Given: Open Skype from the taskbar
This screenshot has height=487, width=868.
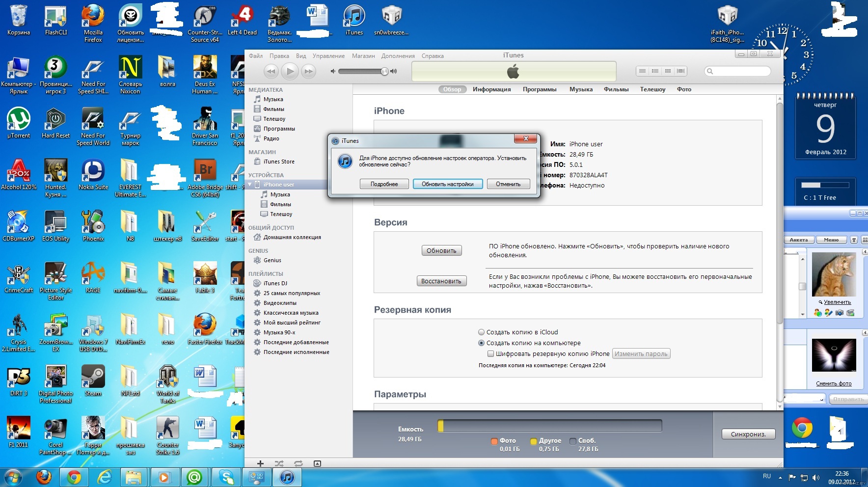Looking at the screenshot, I should click(227, 477).
